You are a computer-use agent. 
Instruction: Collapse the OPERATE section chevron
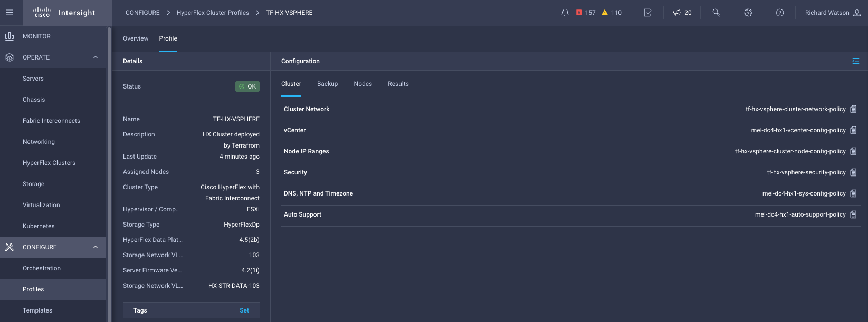[96, 57]
